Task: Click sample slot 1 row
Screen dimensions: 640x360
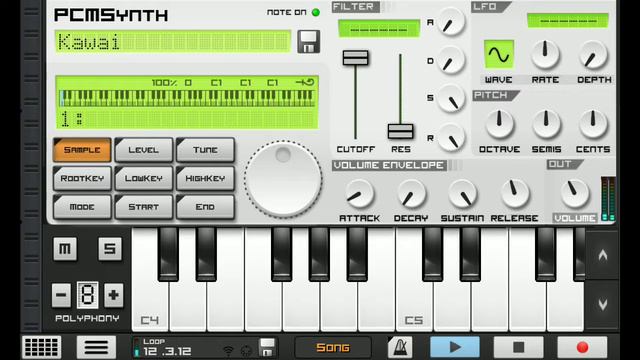Action: 187,119
